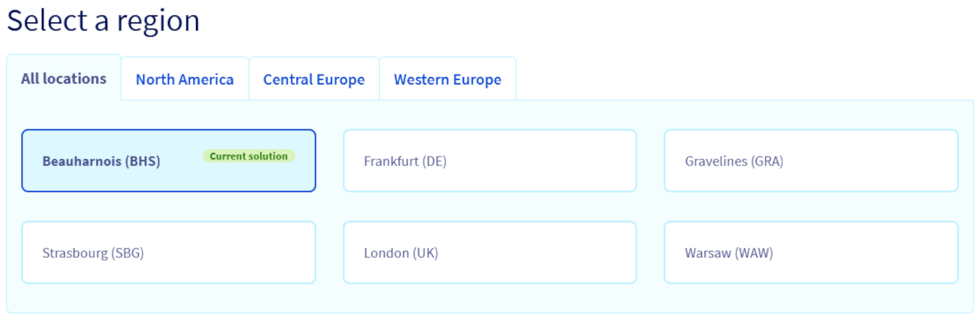Select the Central Europe tab
Screen dimensions: 980x323
314,79
